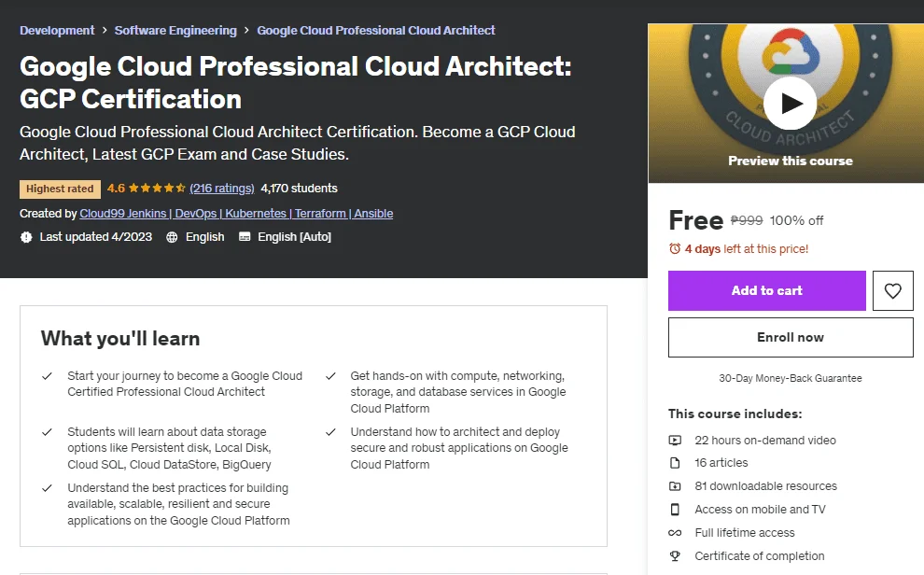Click the 'Preview this course' text
Screen dimensions: 924x575
[791, 161]
